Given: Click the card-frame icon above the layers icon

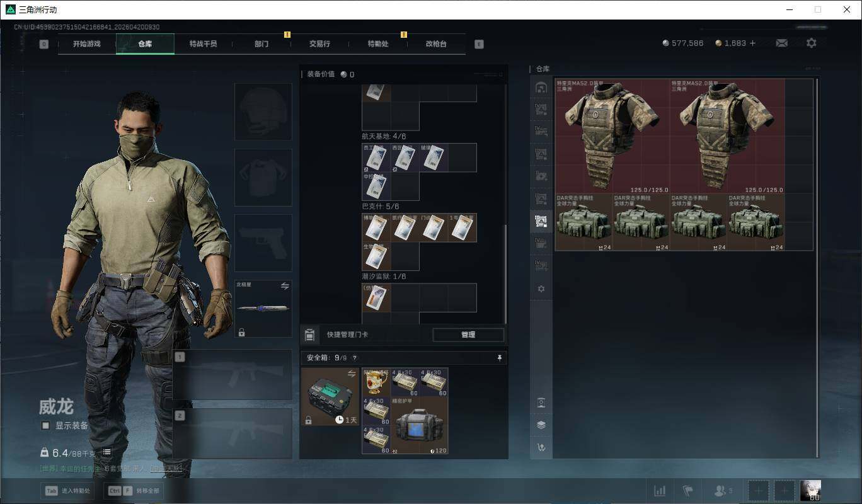Looking at the screenshot, I should click(541, 403).
